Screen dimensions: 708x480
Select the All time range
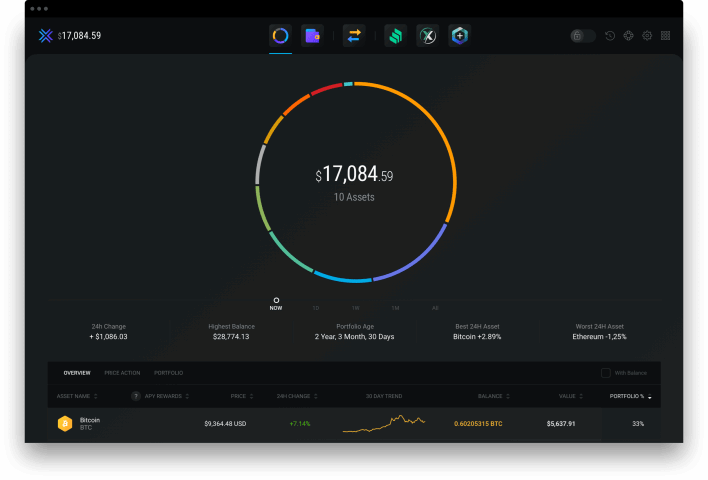[435, 308]
